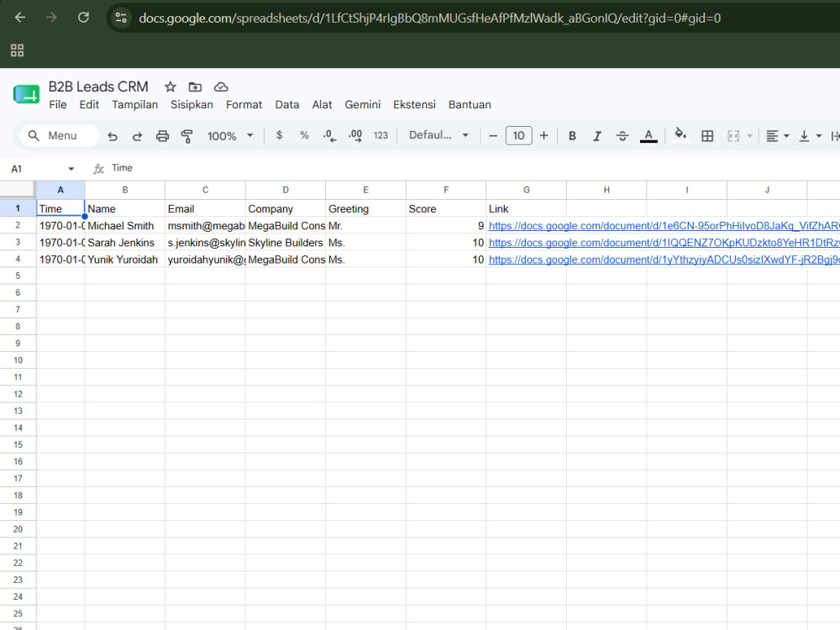Toggle strikethrough formatting
Screen dimensions: 840x630
[x=622, y=136]
